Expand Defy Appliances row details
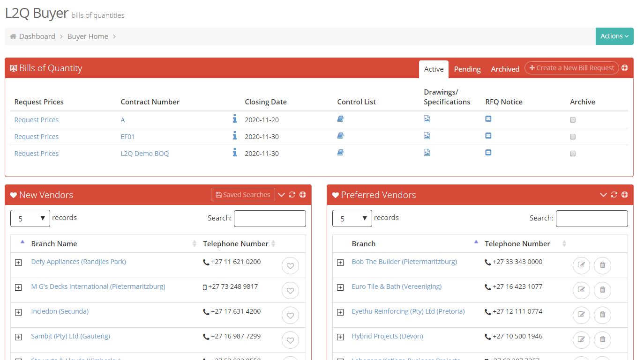Screen dimensions: 644x360 click(18, 263)
